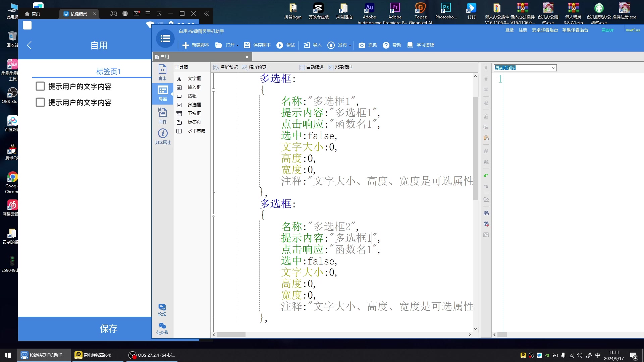Open 脚本属性 (script properties) panel
The image size is (644, 362).
[163, 136]
